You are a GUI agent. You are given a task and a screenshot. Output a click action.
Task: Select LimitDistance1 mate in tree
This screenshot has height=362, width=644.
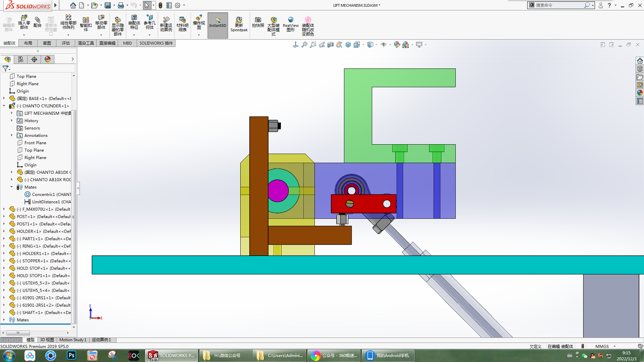point(47,202)
